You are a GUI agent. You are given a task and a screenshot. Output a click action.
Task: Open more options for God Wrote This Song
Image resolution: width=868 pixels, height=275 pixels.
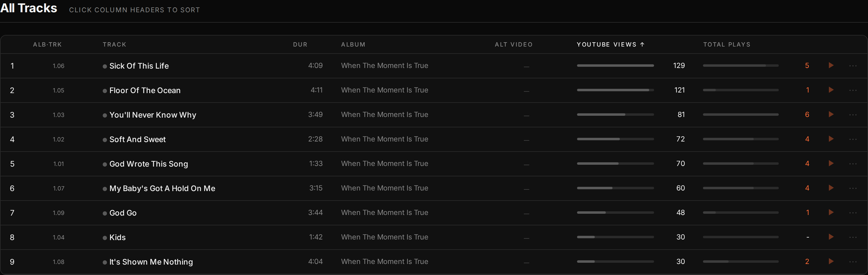853,164
